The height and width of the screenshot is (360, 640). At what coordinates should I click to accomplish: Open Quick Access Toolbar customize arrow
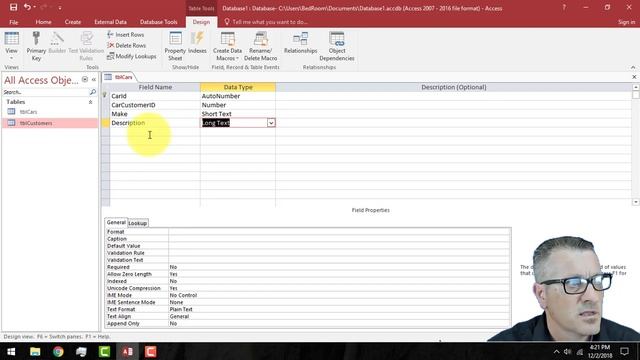[60, 8]
